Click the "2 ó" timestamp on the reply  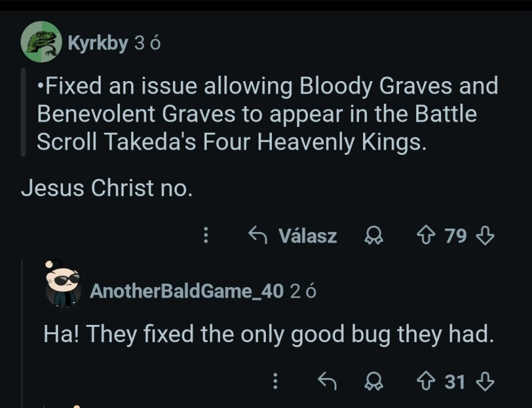tap(303, 290)
